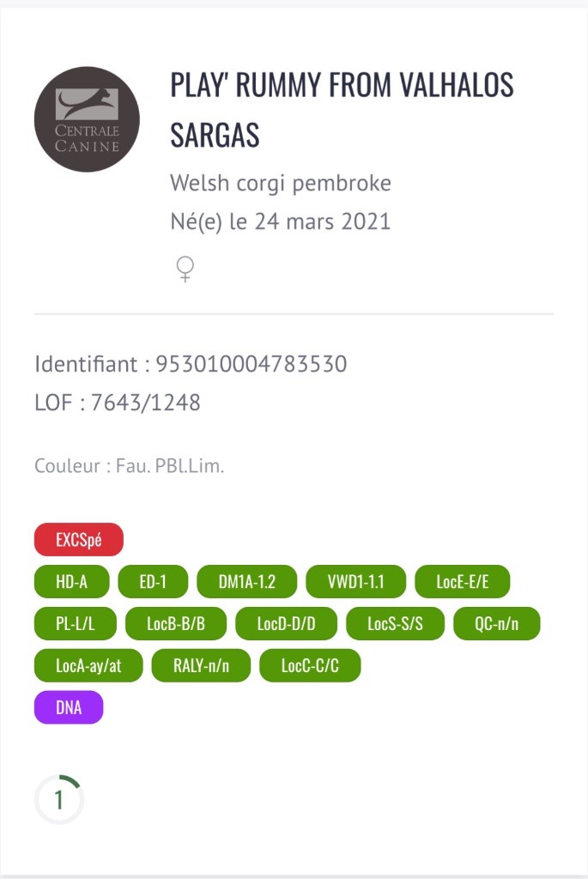Open the LocE-E/E tag
Image resolution: width=588 pixels, height=879 pixels.
coord(462,582)
